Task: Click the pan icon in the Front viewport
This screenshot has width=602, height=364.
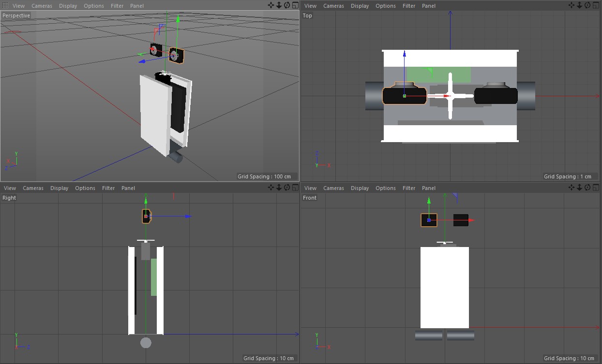Action: click(572, 188)
